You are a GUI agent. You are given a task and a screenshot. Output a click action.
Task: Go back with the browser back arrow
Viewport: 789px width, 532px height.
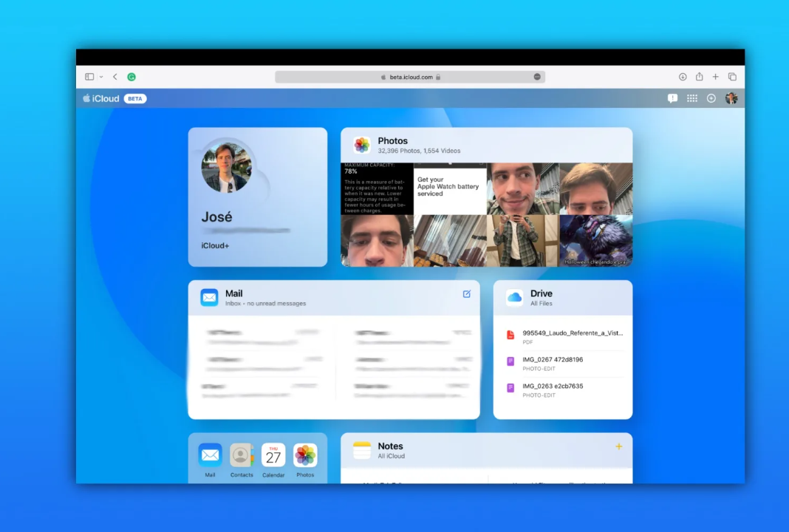(115, 77)
